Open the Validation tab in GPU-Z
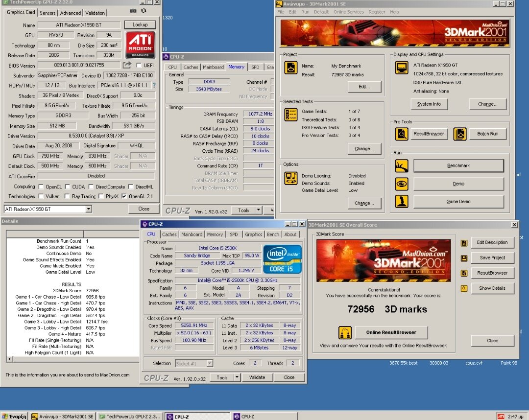Image resolution: width=529 pixels, height=420 pixels. (x=95, y=13)
